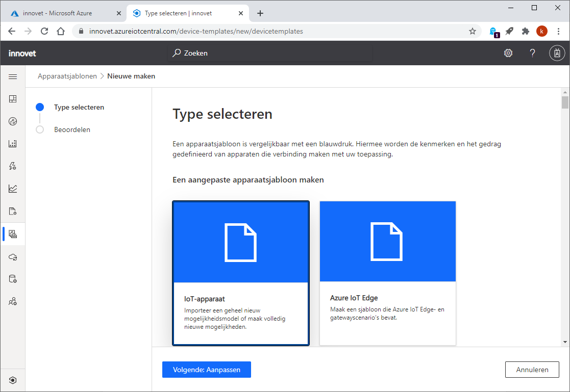The image size is (570, 392).
Task: Click the browser forward arrow
Action: (28, 31)
